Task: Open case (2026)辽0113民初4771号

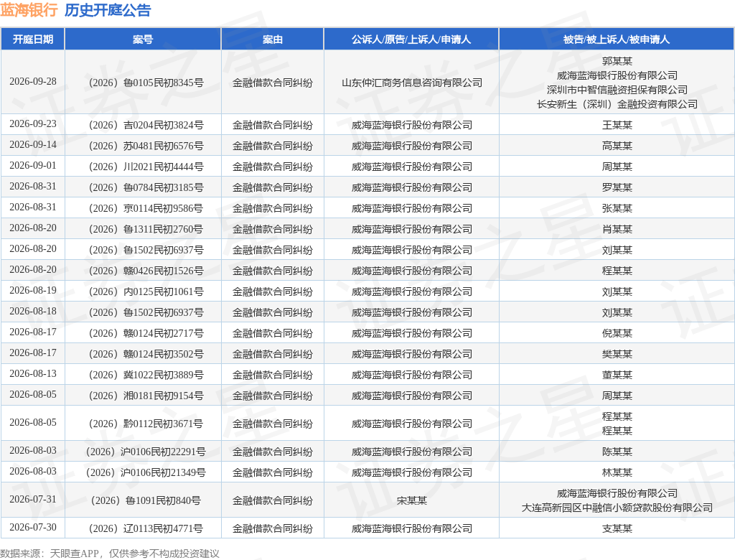Action: coord(146,529)
